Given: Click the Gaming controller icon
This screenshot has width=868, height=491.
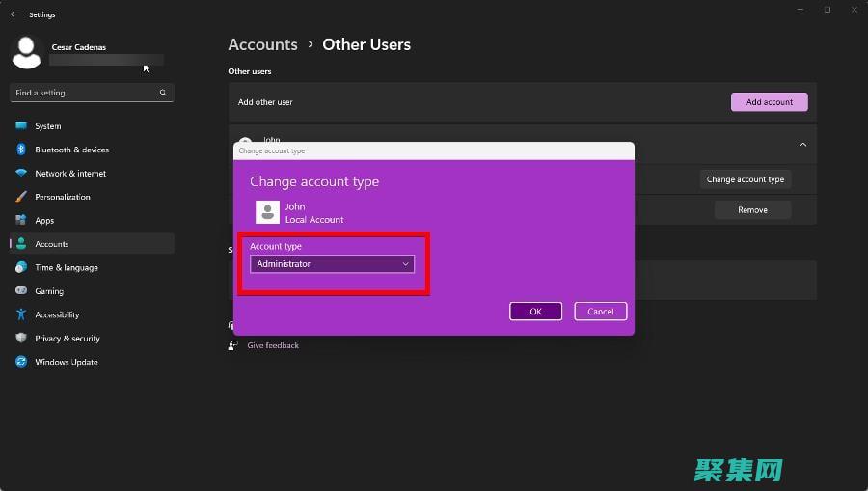Looking at the screenshot, I should click(x=21, y=291).
